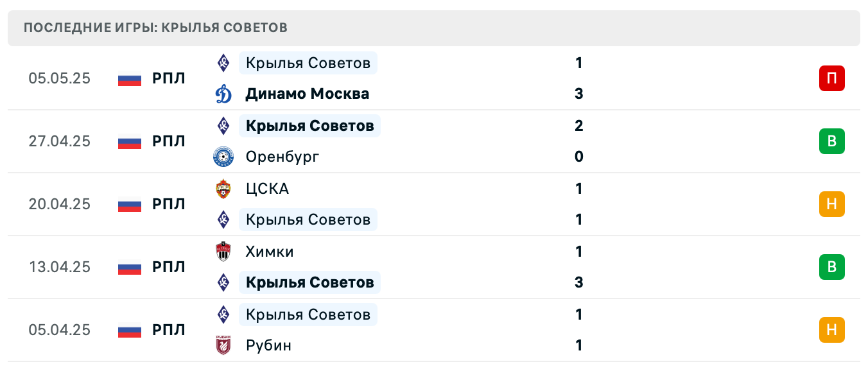Click the Krylia Sovetov club crest in first match
The width and height of the screenshot is (868, 371).
224,62
